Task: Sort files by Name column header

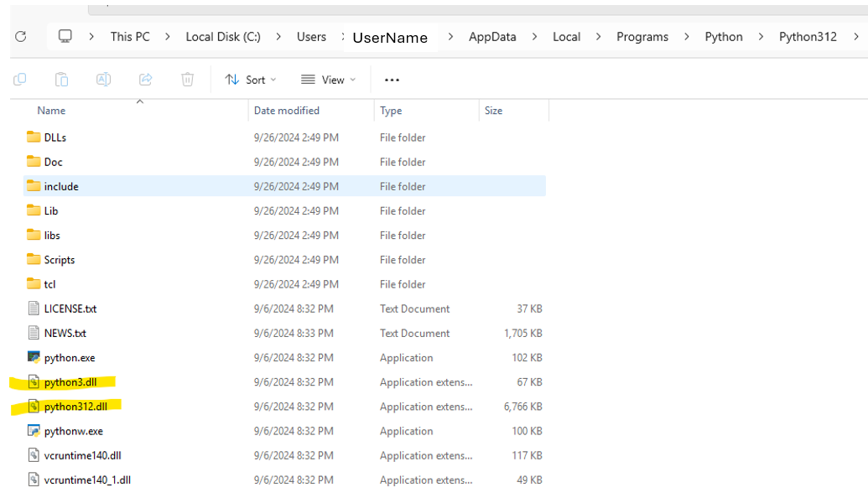Action: pos(51,111)
